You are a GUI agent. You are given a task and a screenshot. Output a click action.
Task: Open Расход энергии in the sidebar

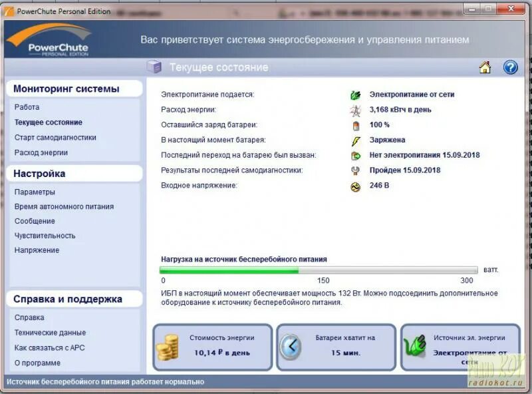[x=41, y=153]
